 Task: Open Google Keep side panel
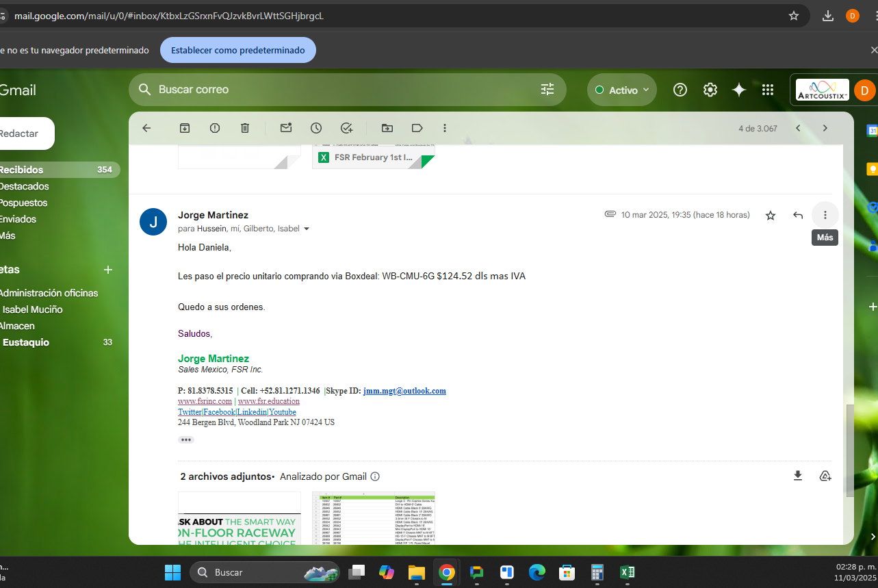pyautogui.click(x=872, y=168)
